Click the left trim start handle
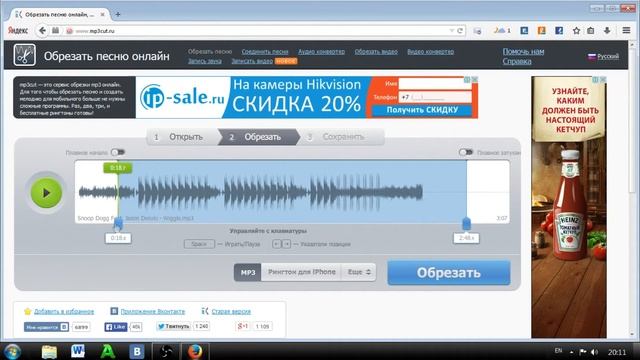Screen dimensions: 640x360 (118, 224)
